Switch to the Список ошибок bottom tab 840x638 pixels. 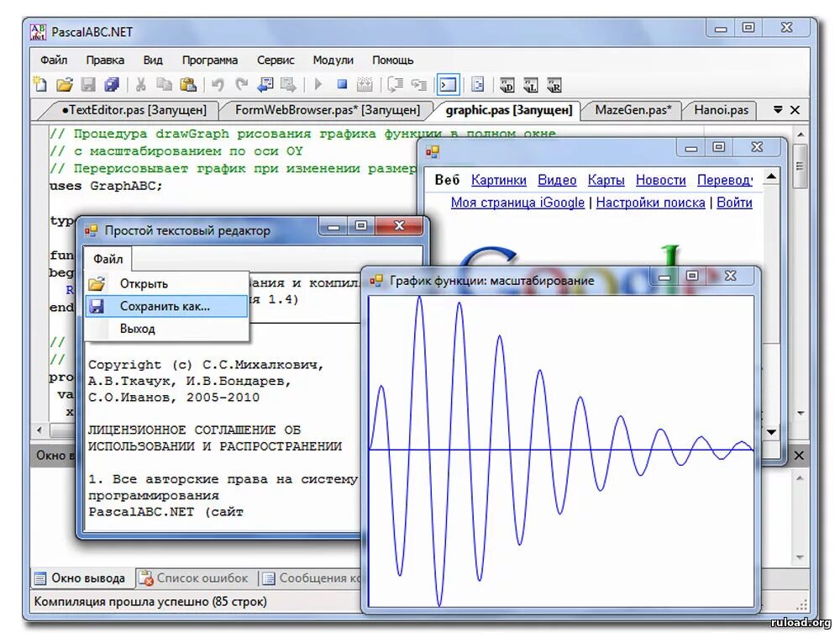click(x=194, y=578)
